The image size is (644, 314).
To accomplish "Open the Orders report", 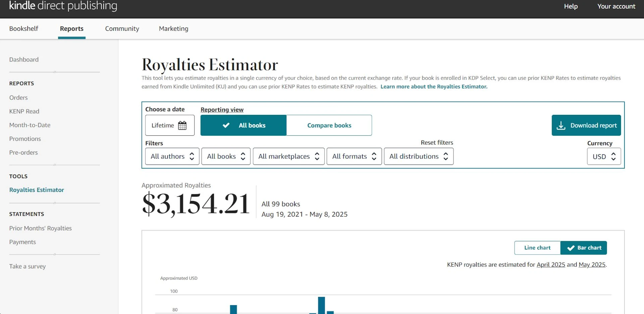I will 18,98.
